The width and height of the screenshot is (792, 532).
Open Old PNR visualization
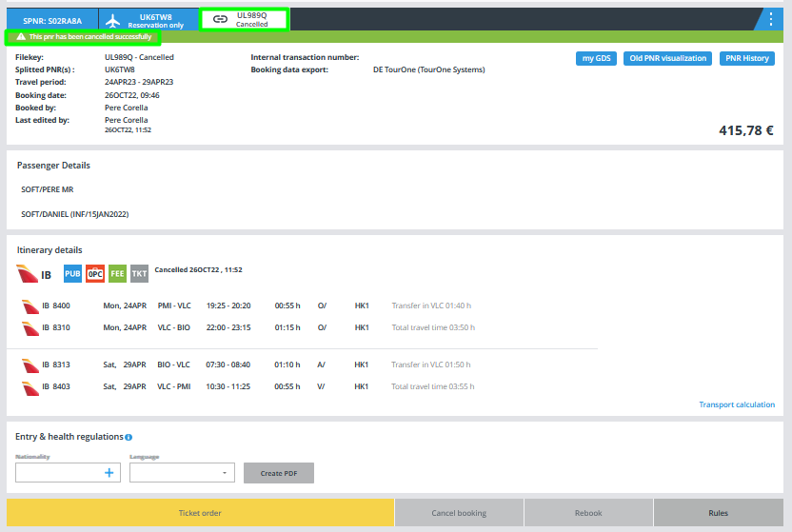point(669,58)
